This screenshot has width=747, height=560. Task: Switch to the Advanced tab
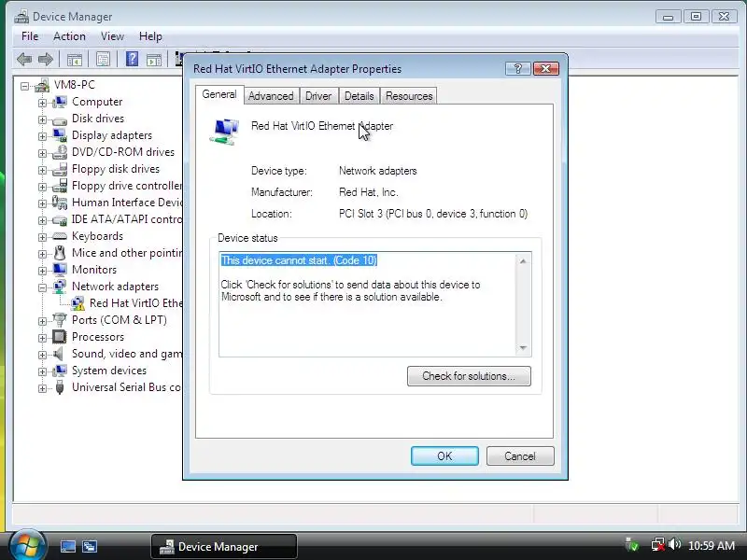click(271, 96)
